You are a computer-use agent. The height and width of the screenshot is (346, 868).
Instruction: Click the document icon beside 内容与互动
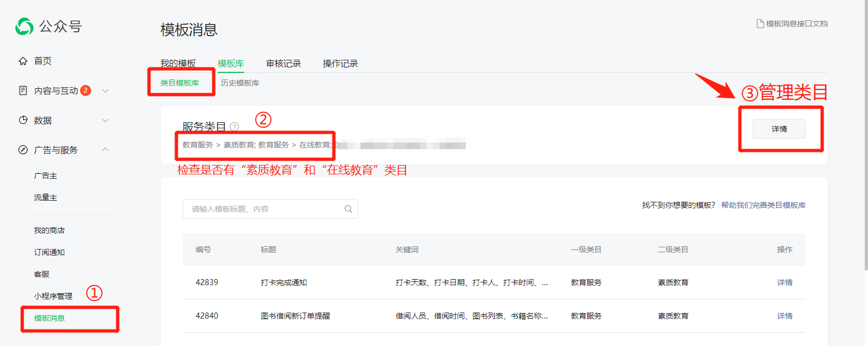click(x=23, y=90)
